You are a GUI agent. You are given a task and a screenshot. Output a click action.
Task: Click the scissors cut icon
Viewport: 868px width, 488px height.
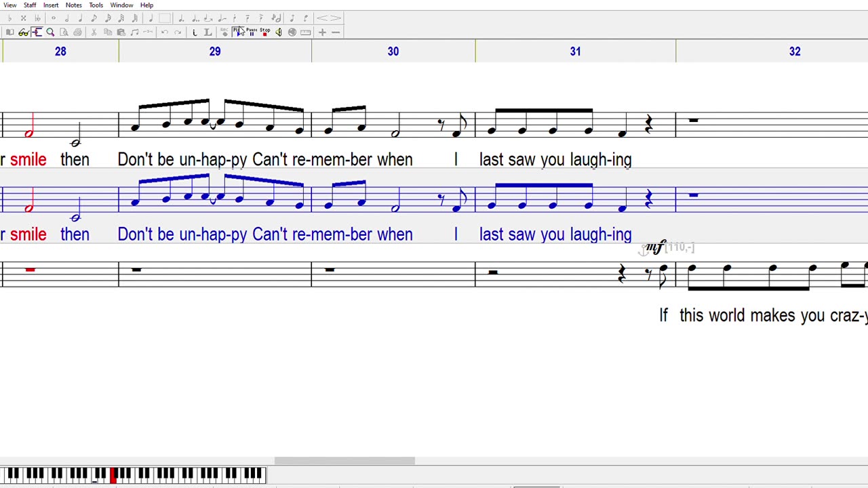94,32
